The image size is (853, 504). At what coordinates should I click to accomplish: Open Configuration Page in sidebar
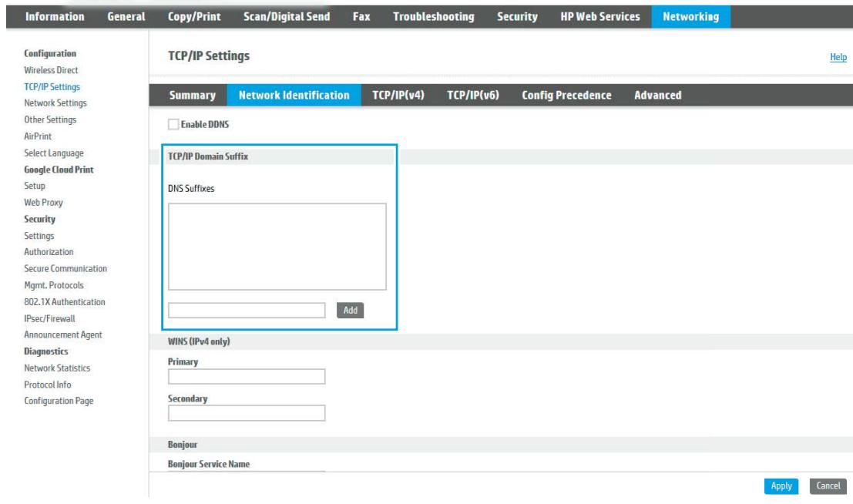pos(59,402)
